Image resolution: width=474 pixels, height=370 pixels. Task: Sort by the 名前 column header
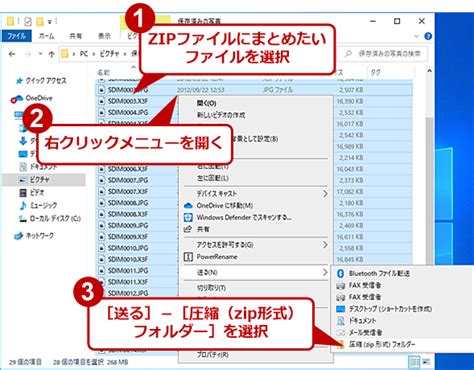click(x=103, y=72)
